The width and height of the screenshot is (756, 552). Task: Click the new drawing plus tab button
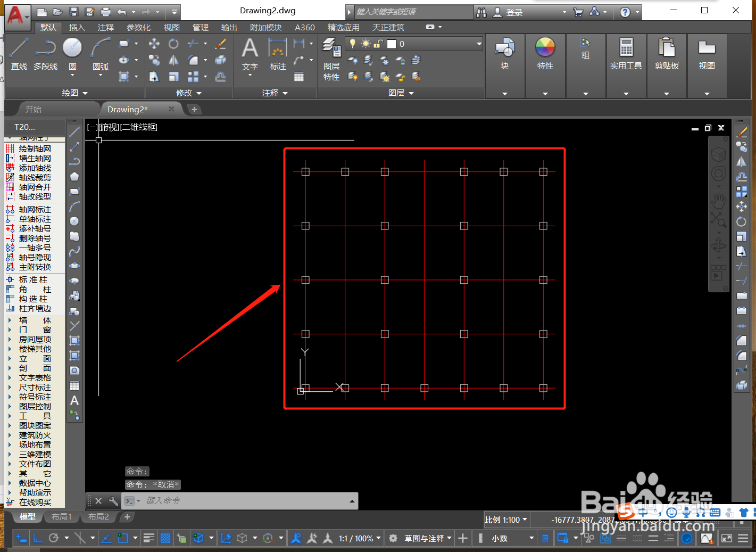194,109
